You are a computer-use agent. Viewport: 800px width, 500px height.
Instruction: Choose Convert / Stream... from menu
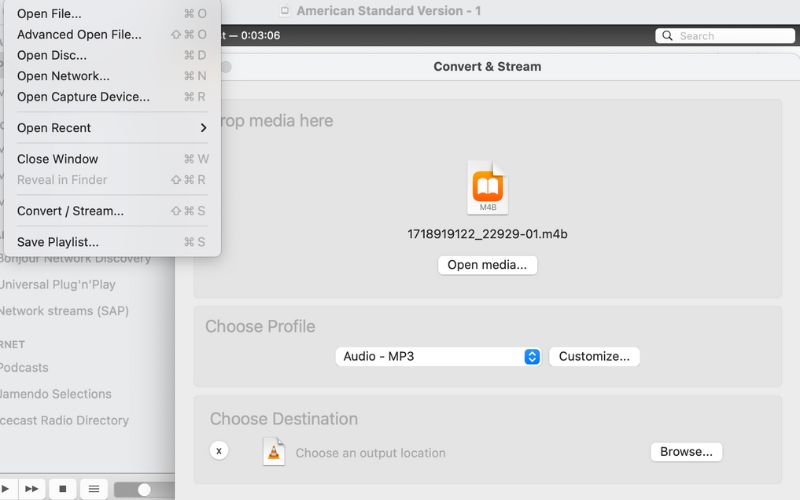[112, 211]
